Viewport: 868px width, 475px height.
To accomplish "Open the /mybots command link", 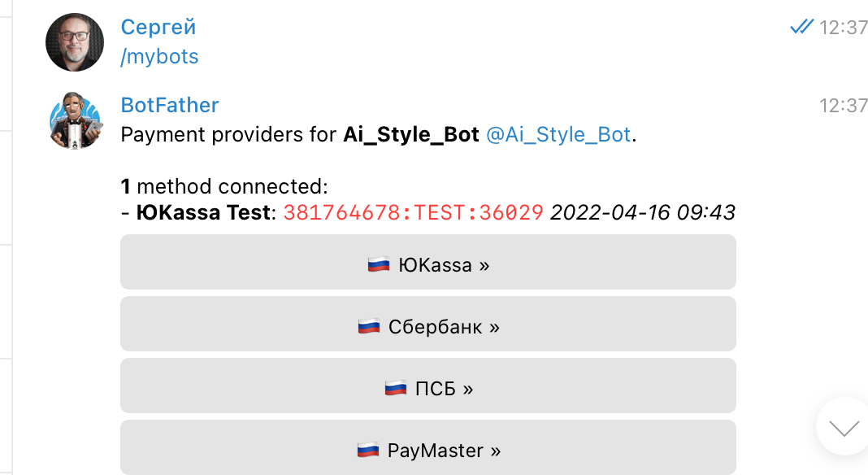I will (x=159, y=56).
